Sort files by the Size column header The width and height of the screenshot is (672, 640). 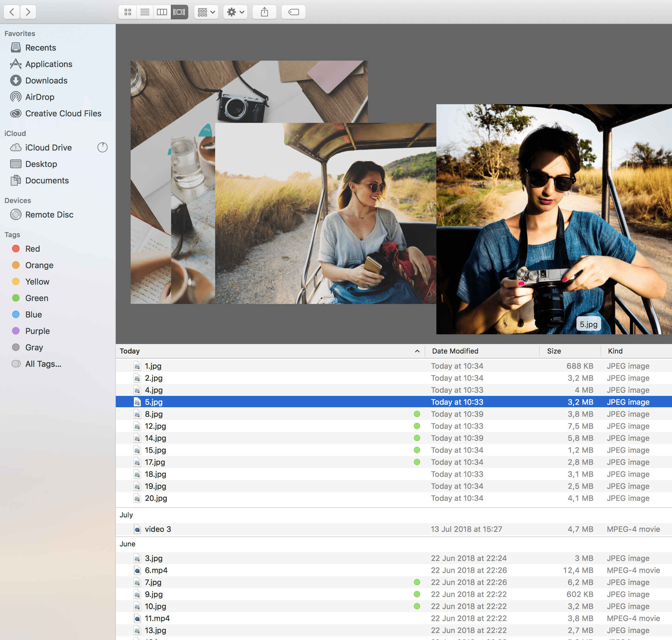click(x=554, y=351)
